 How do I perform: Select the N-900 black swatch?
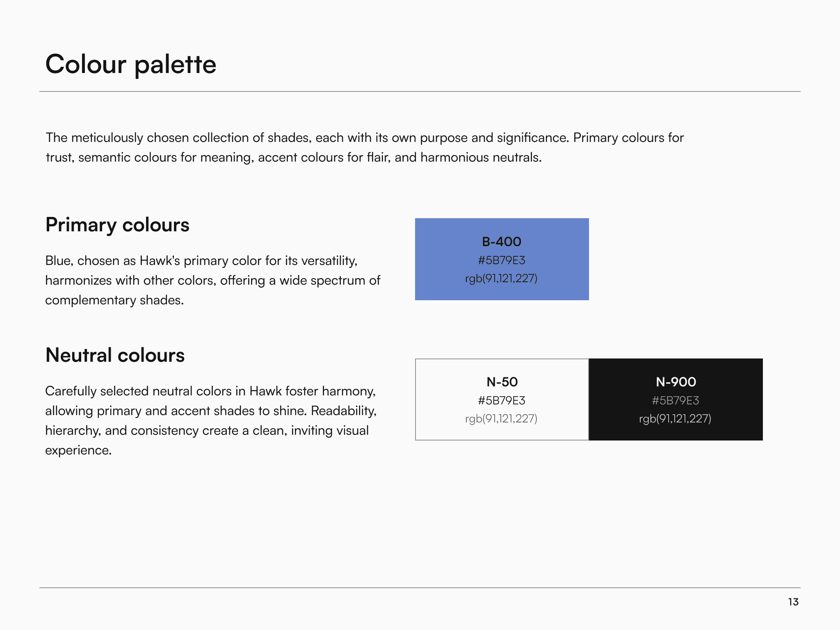click(676, 399)
